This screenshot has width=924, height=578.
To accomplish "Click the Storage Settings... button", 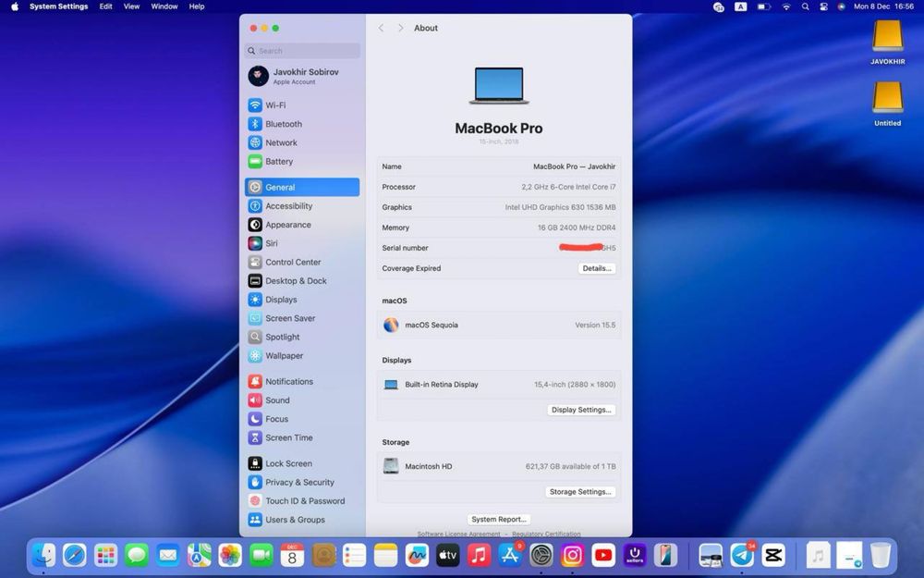I will [x=580, y=492].
